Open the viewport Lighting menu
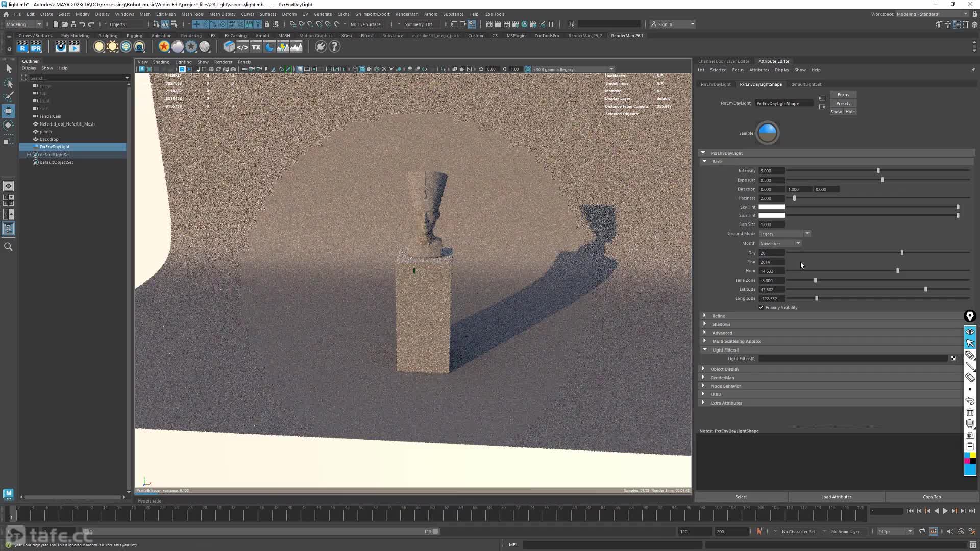980x551 pixels. click(x=183, y=62)
